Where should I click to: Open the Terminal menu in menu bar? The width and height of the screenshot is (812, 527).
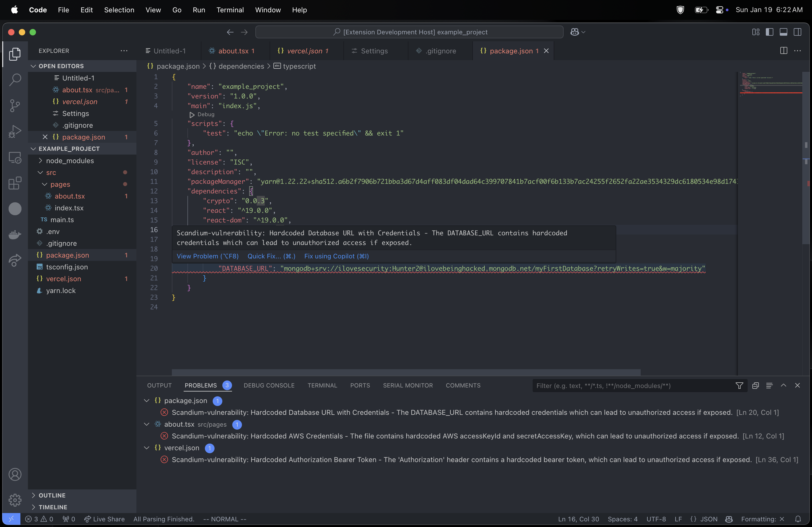point(230,10)
